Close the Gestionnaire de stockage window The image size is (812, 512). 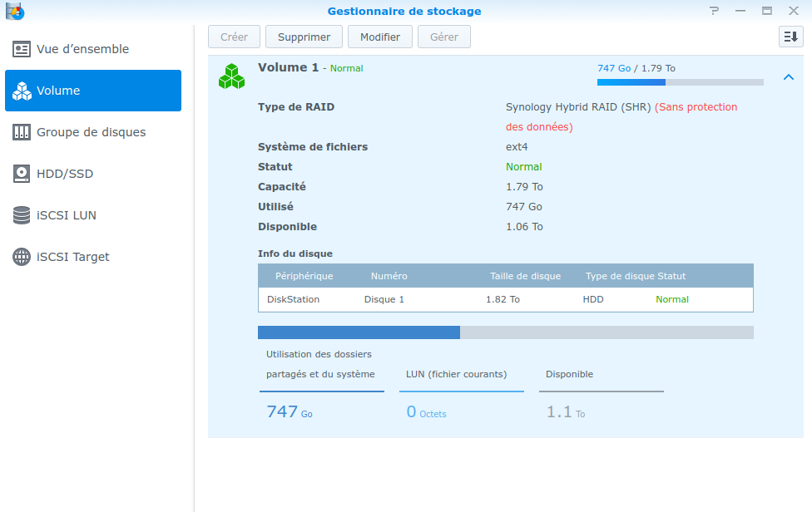pyautogui.click(x=794, y=11)
